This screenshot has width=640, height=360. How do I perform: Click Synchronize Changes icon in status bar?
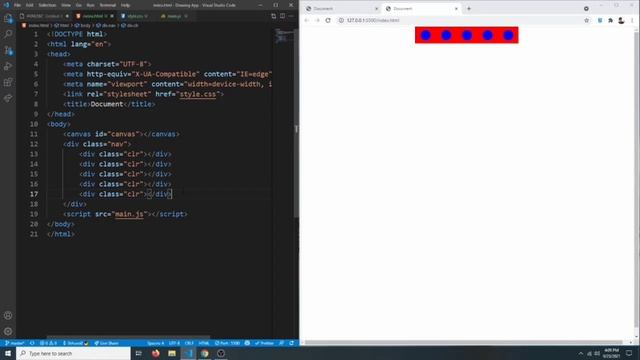[32, 343]
